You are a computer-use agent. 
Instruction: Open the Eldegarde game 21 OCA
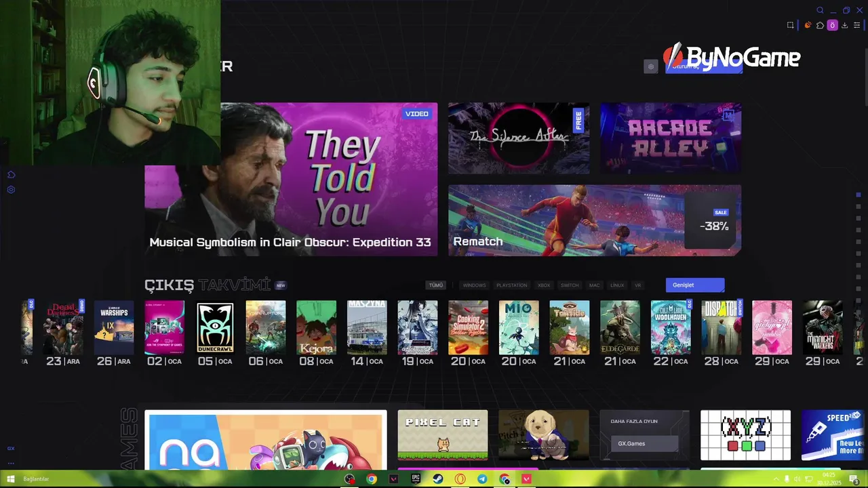click(x=620, y=328)
